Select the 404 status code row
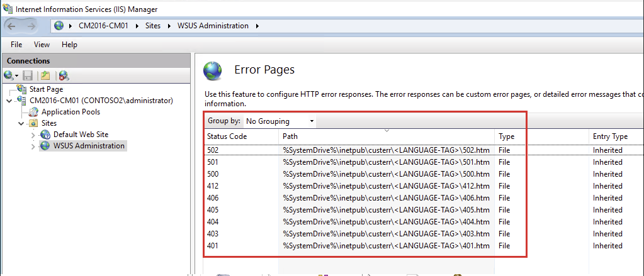Screen dimensions: 644x276 [x=424, y=222]
